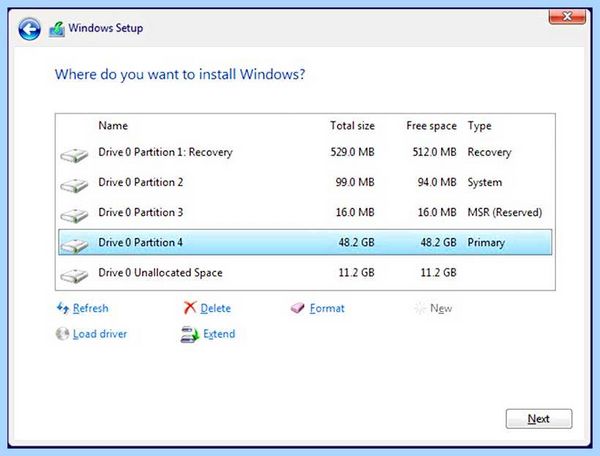The image size is (600, 456).
Task: Click the System type cell
Action: pyautogui.click(x=484, y=182)
